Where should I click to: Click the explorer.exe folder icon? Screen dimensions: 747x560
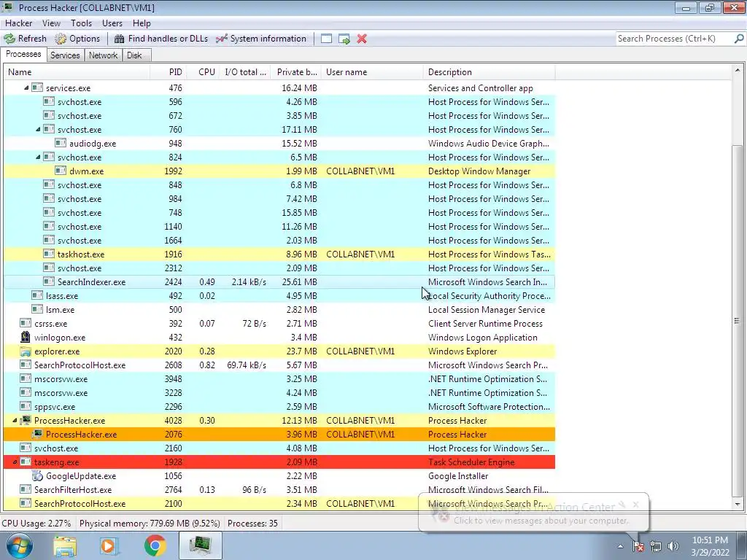coord(26,351)
